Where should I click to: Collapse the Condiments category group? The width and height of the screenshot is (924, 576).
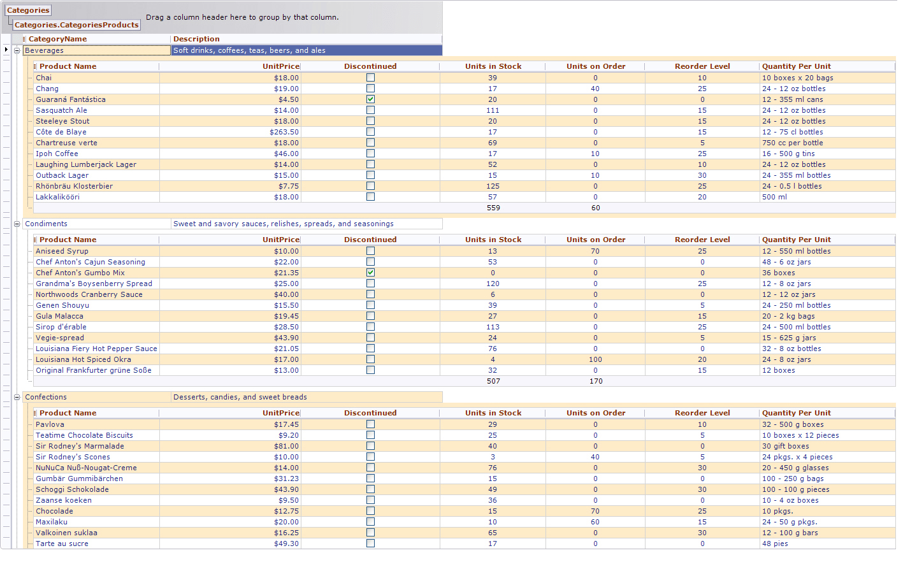point(16,224)
